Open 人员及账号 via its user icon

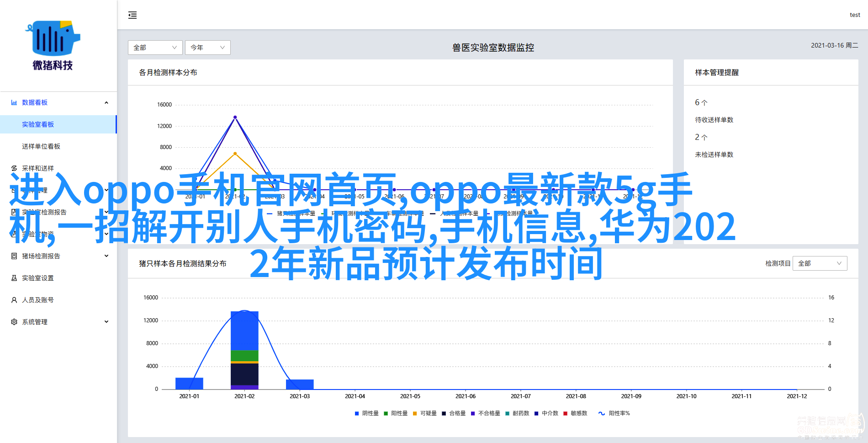[x=14, y=300]
